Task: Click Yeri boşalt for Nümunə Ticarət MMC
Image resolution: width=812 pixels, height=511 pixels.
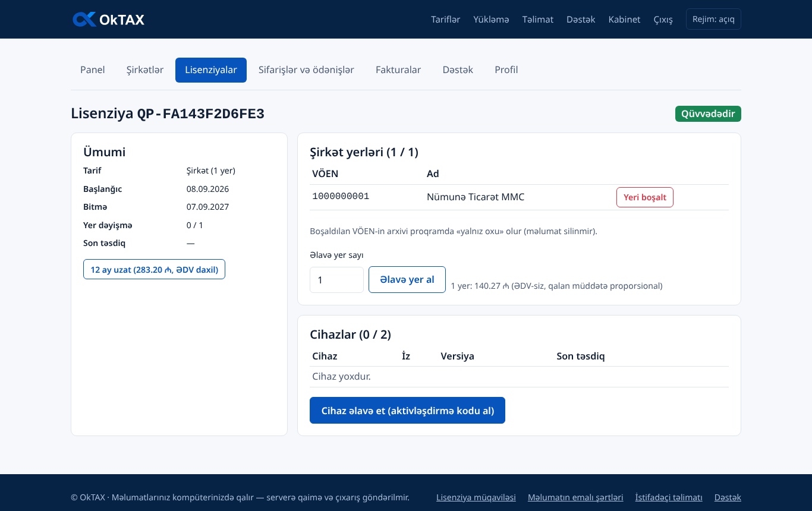Action: click(645, 197)
